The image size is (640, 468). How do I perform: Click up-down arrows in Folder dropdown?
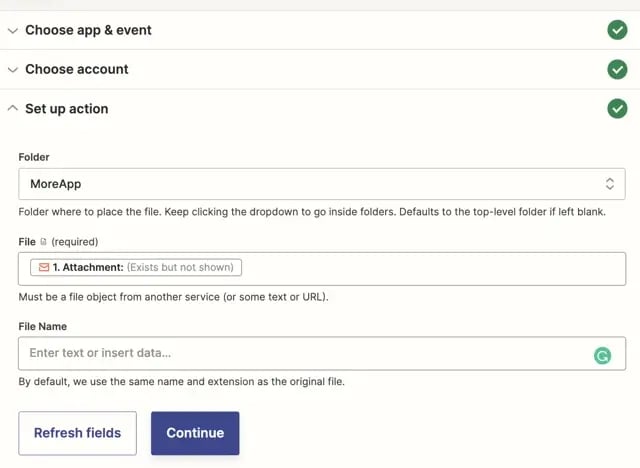[x=609, y=184]
